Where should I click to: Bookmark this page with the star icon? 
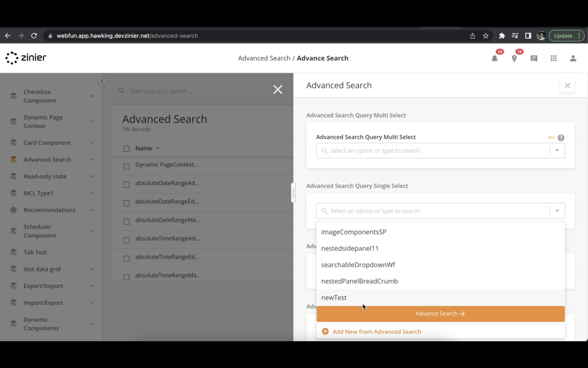(485, 36)
